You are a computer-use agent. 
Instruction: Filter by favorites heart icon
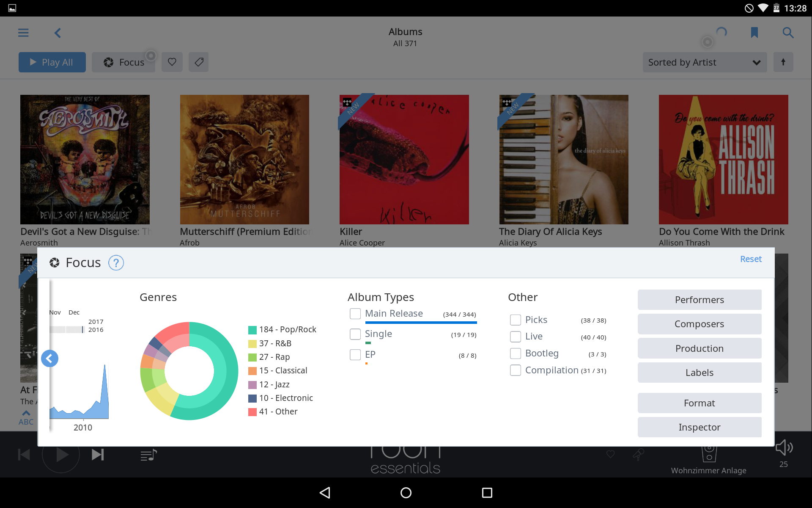coord(172,62)
